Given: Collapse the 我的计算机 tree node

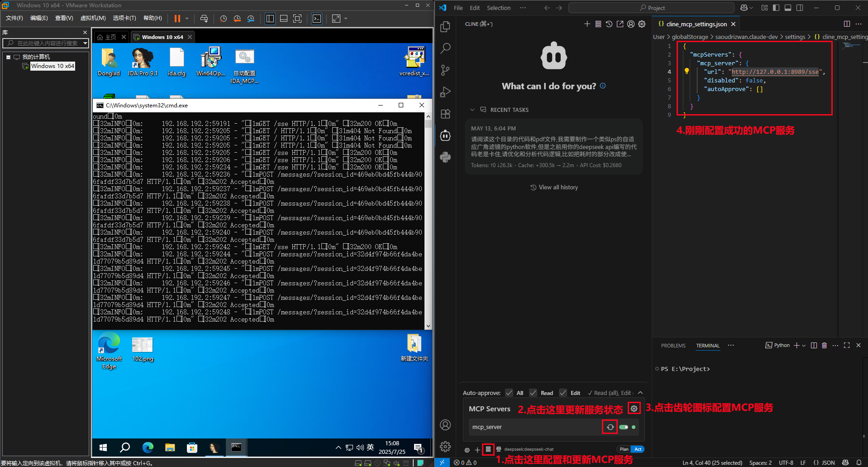Looking at the screenshot, I should click(x=8, y=57).
